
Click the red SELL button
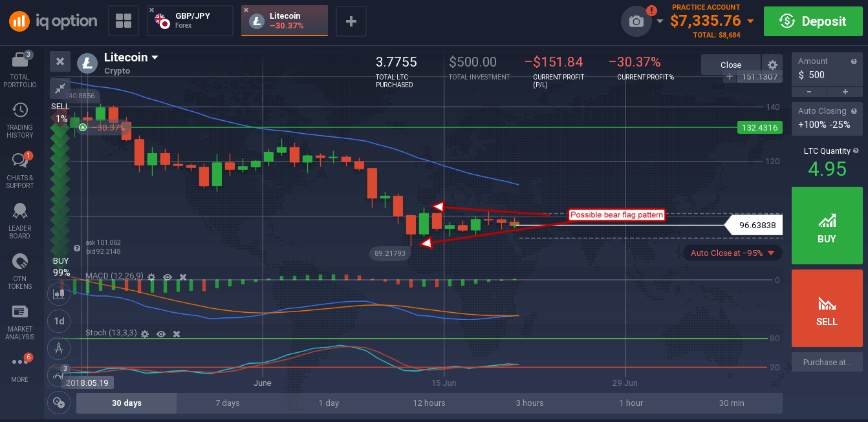click(827, 308)
